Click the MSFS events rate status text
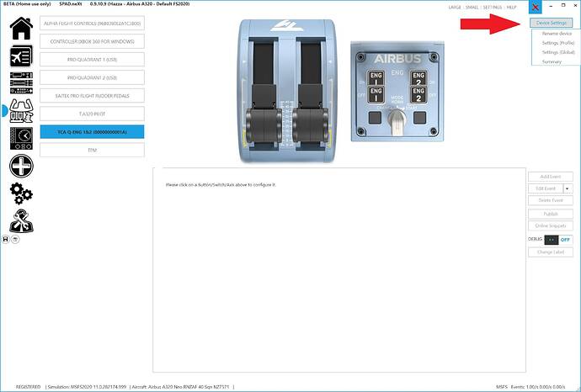Viewport: 581px width, 392px height. [x=530, y=387]
